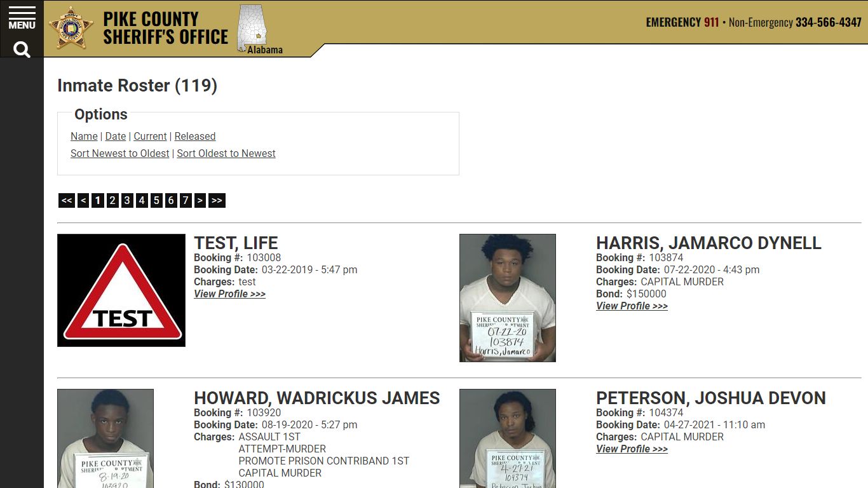This screenshot has width=868, height=488.
Task: Jump to last page with >> button
Action: pos(217,201)
